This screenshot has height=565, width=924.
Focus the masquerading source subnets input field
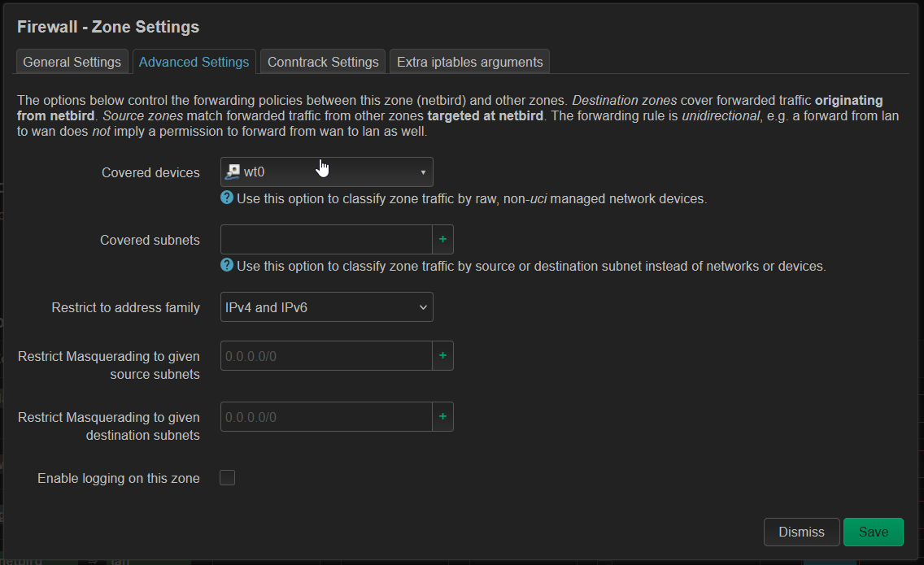tap(326, 356)
